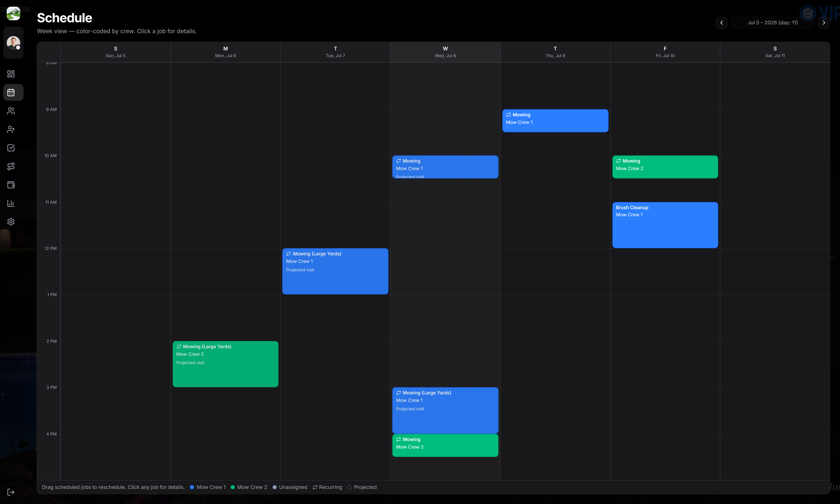Image resolution: width=840 pixels, height=504 pixels.
Task: Select the Mon, Jul 6 column header
Action: pos(226,52)
